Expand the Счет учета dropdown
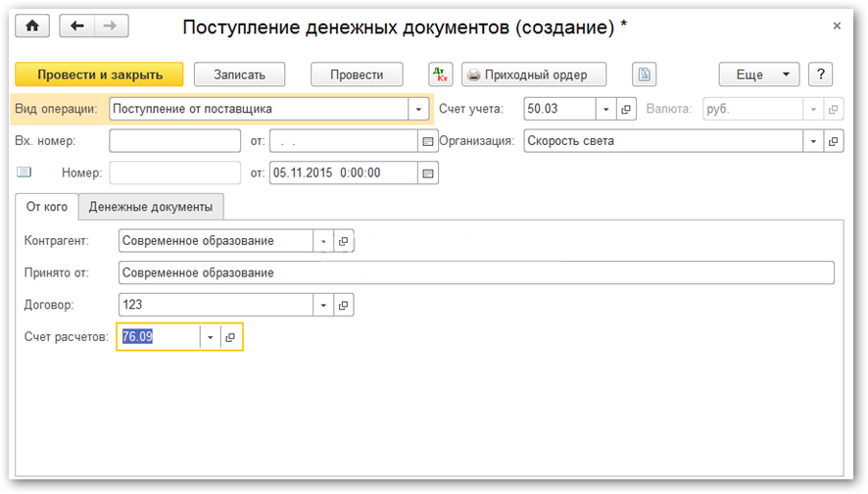Screen dimensions: 868x494 pyautogui.click(x=606, y=109)
